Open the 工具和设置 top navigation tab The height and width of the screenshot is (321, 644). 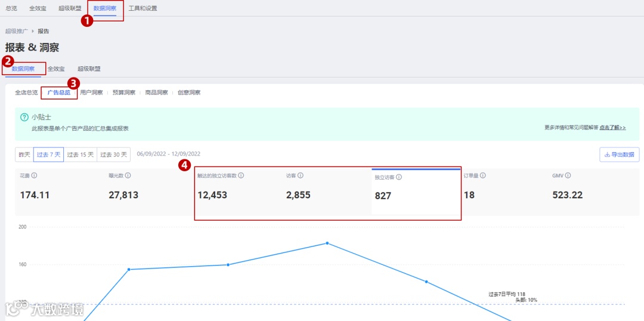(x=143, y=8)
